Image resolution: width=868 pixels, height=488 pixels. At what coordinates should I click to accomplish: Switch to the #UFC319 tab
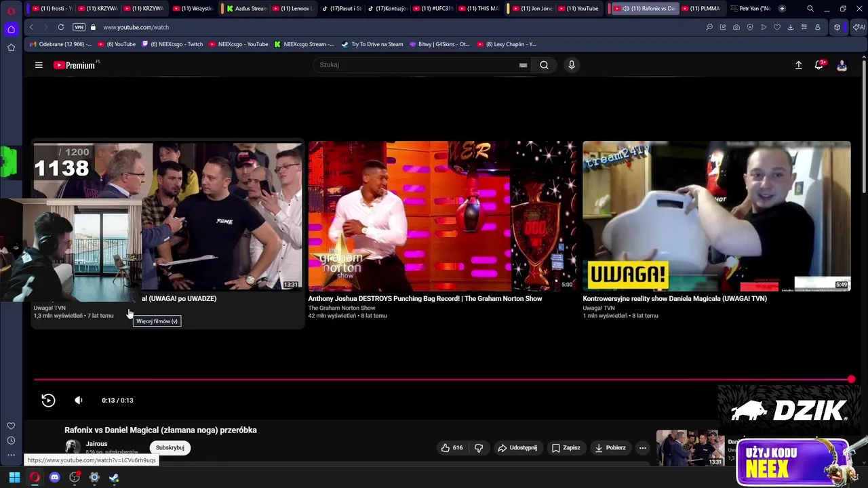pos(434,9)
